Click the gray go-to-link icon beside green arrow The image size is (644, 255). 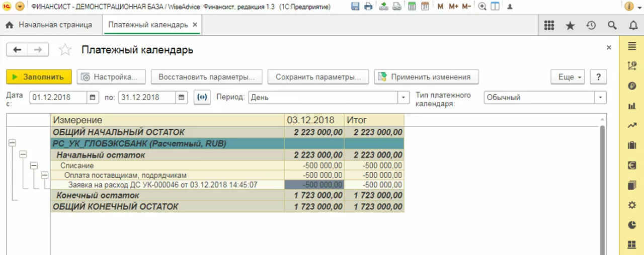click(396, 7)
